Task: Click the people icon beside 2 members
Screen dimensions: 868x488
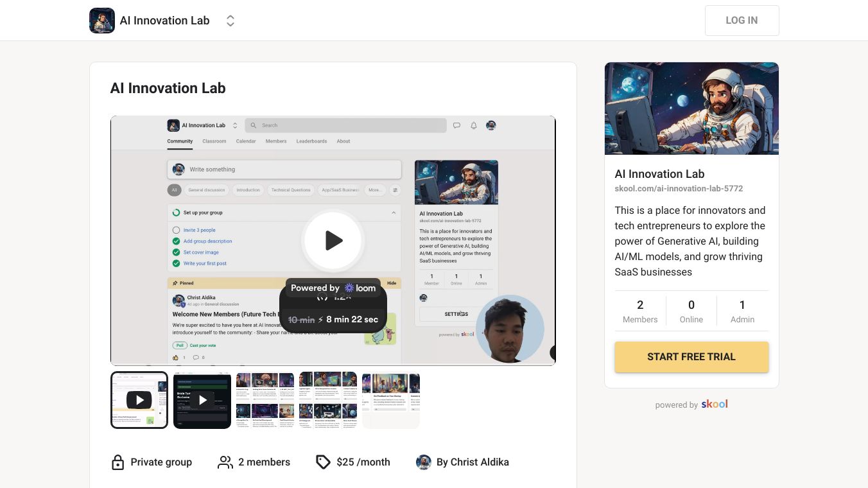Action: point(225,462)
